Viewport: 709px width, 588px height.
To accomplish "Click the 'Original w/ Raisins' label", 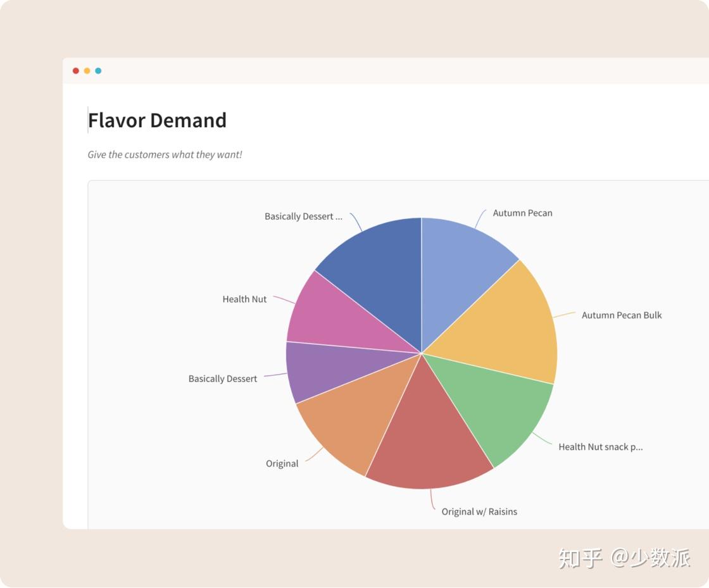I will (479, 511).
